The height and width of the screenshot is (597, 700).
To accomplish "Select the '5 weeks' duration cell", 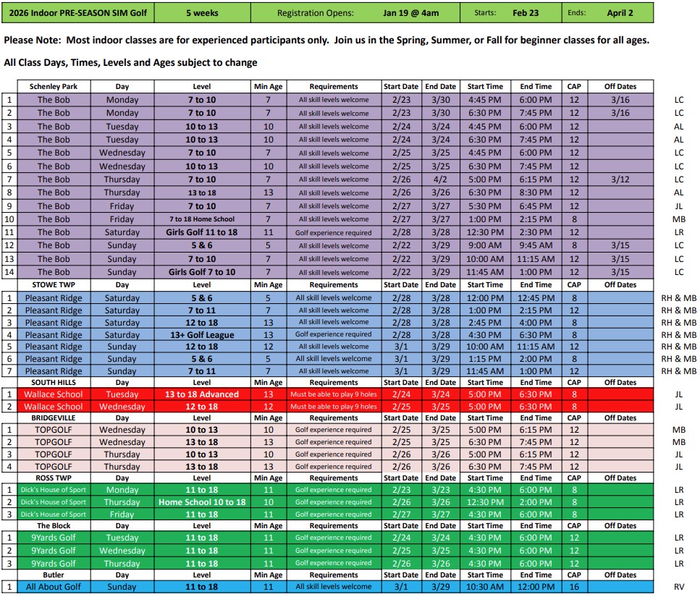I will click(x=202, y=13).
